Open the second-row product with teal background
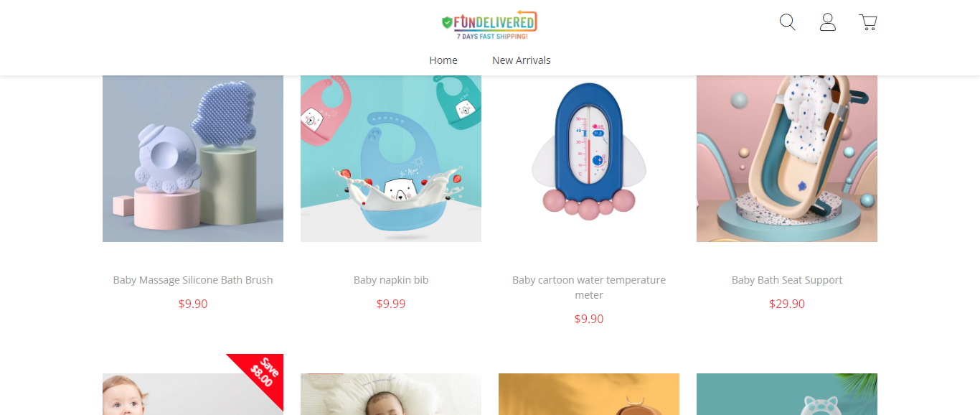 (x=787, y=394)
